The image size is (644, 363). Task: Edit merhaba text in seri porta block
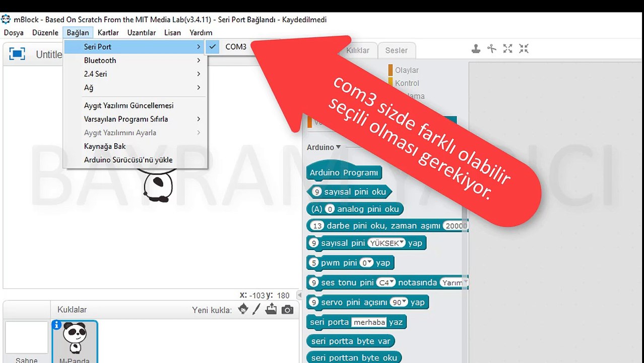tap(369, 322)
